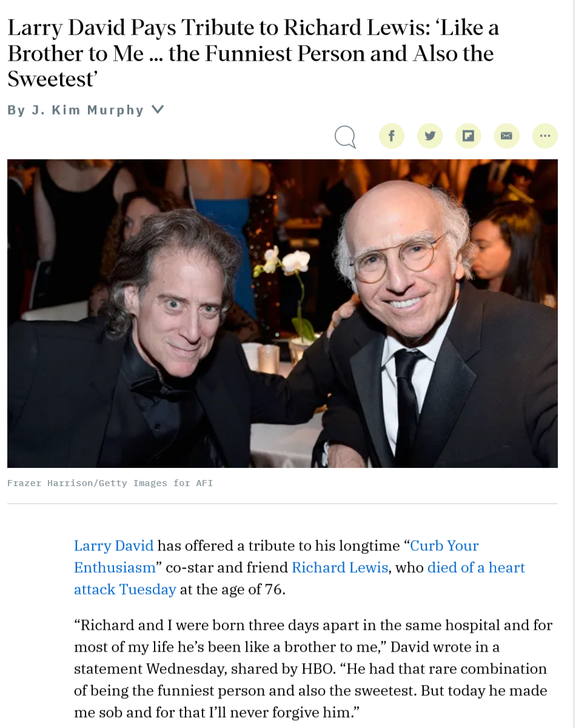
Task: Share the article to Flipboard
Action: click(x=468, y=136)
